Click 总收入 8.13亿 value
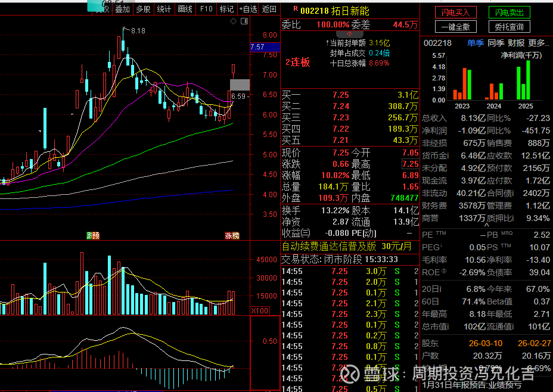The width and height of the screenshot is (553, 392). pyautogui.click(x=473, y=118)
